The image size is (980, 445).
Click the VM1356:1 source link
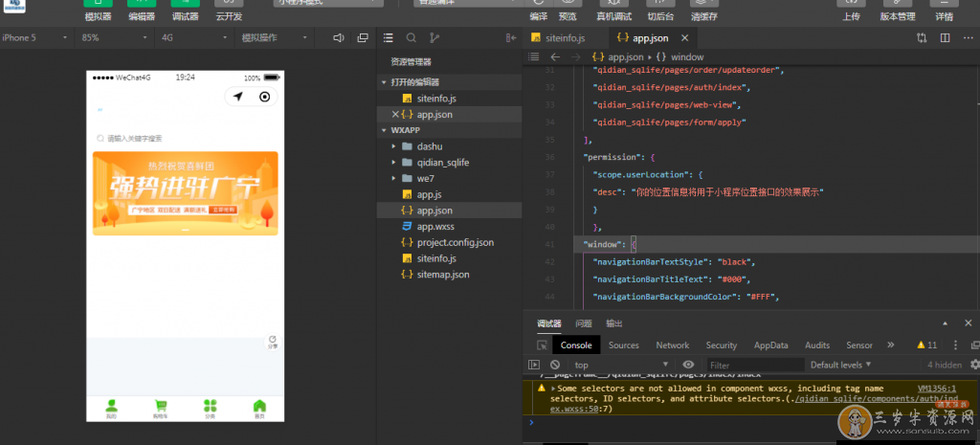pyautogui.click(x=937, y=389)
